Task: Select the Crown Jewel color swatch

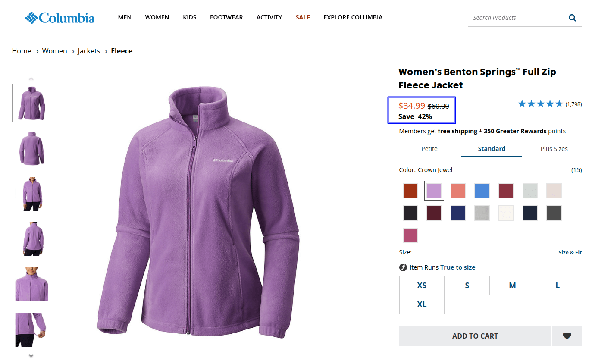Action: pyautogui.click(x=434, y=190)
